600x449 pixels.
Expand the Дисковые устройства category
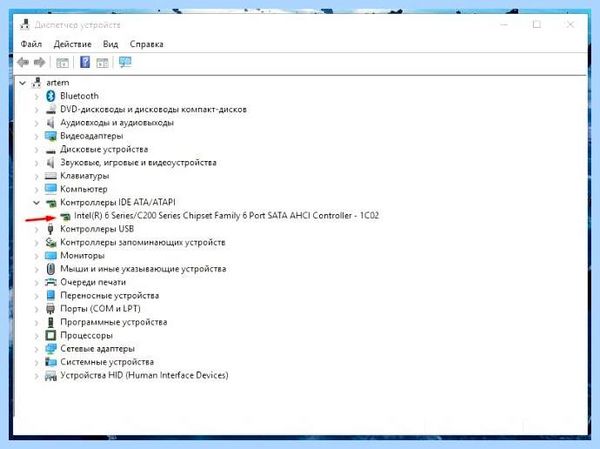[x=37, y=150]
